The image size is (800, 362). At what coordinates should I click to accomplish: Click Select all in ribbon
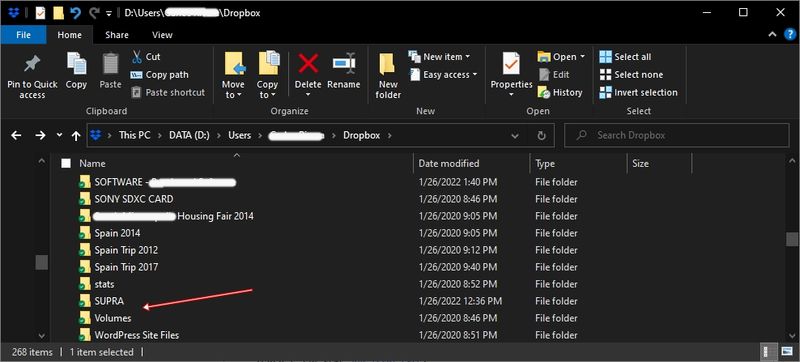click(625, 57)
